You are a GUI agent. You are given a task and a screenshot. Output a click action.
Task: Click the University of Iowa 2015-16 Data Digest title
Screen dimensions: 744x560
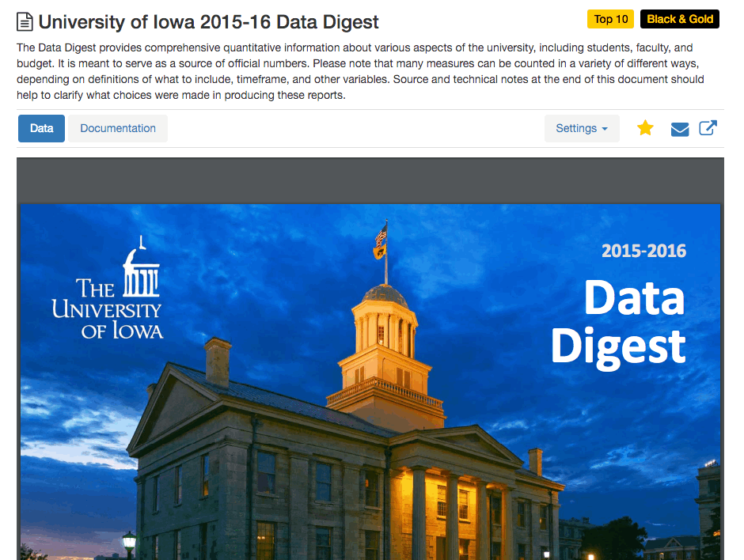(x=208, y=22)
